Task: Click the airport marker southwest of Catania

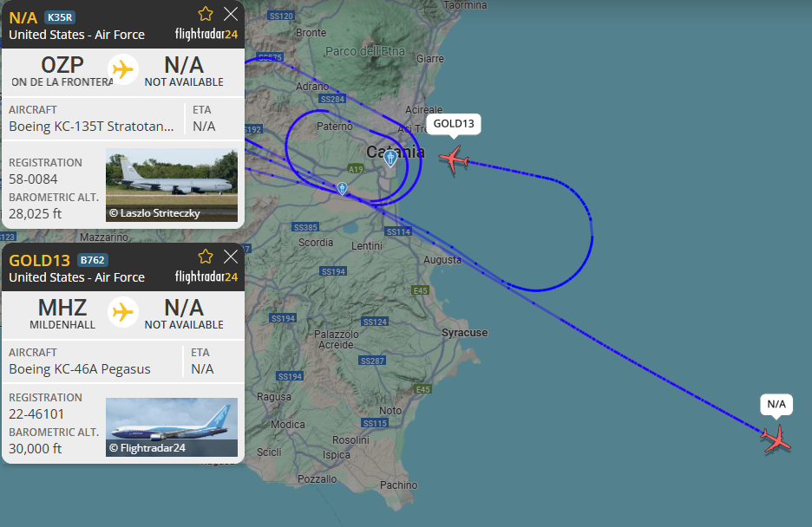Action: pyautogui.click(x=342, y=189)
